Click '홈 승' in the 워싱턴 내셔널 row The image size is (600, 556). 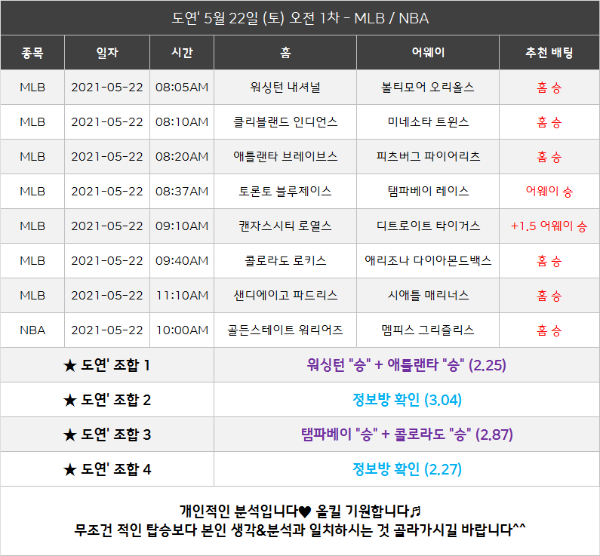[x=549, y=88]
